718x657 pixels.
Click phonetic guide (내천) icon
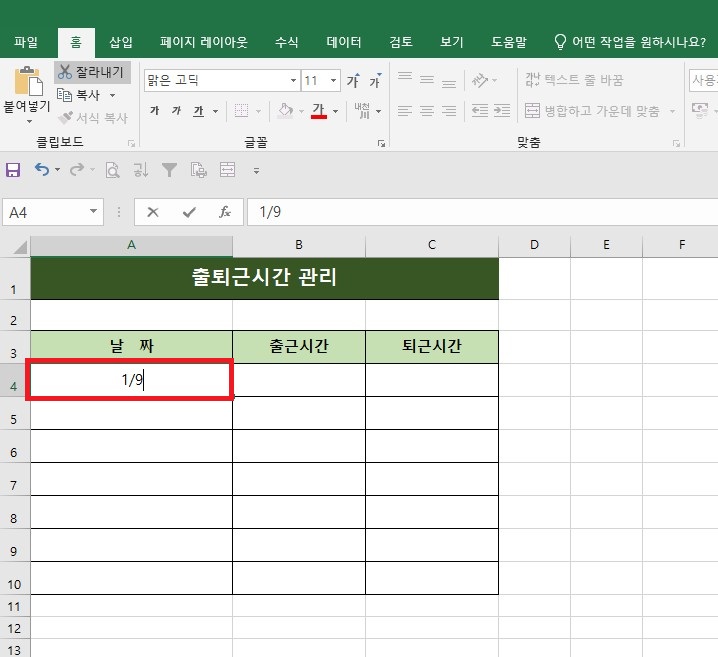point(362,110)
